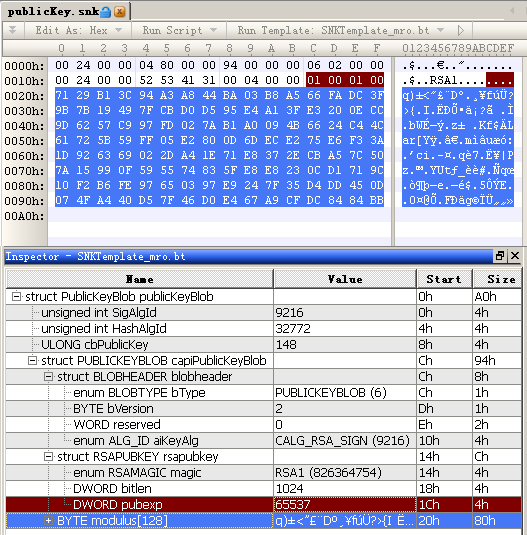527x535 pixels.
Task: Select the enum ALG_ID aiKeyAlg row
Action: [x=263, y=440]
